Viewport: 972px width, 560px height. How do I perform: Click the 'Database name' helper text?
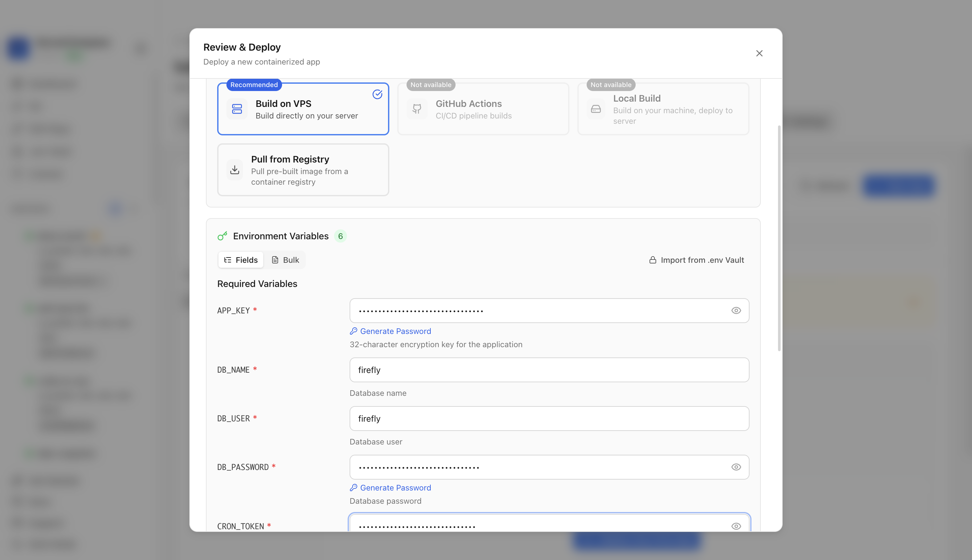pos(378,393)
